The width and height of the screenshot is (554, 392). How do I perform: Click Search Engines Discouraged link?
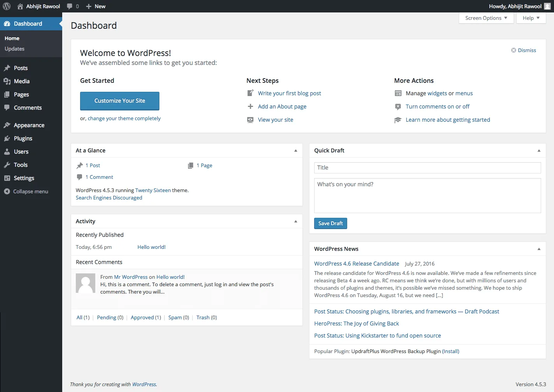tap(109, 198)
